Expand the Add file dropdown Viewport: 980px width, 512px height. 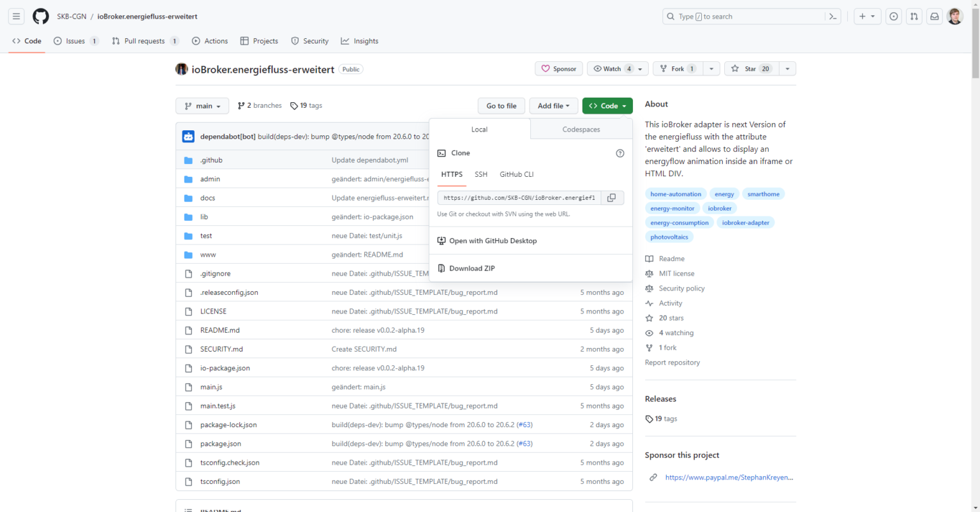(553, 105)
